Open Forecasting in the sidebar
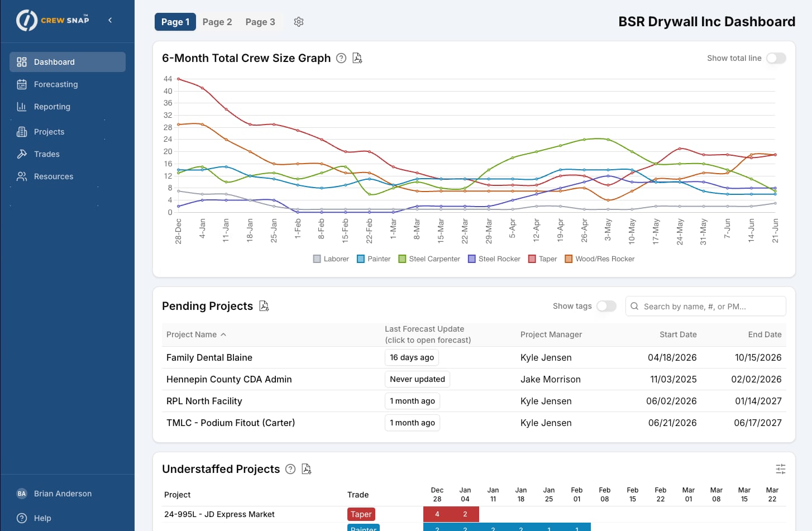 (x=56, y=84)
